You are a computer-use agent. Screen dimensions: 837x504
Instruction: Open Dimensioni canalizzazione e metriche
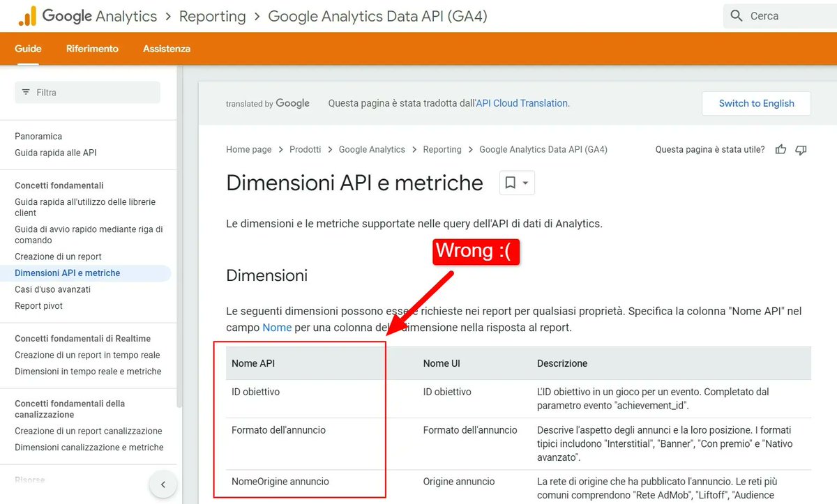89,448
